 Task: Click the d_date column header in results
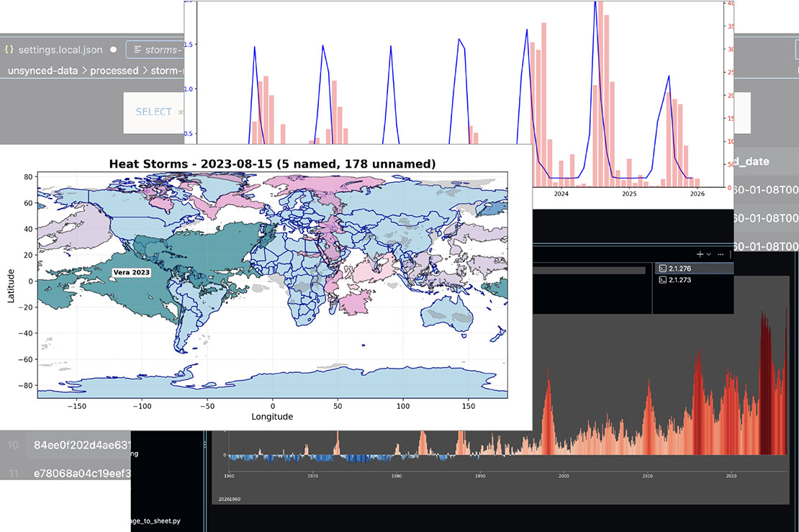pos(751,161)
